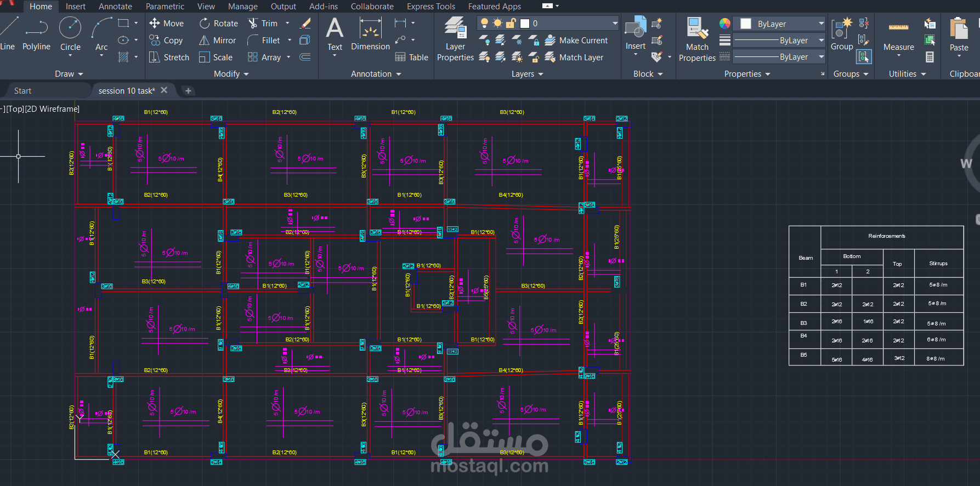This screenshot has width=980, height=486.
Task: Click the Make Current layer button
Action: pos(576,41)
